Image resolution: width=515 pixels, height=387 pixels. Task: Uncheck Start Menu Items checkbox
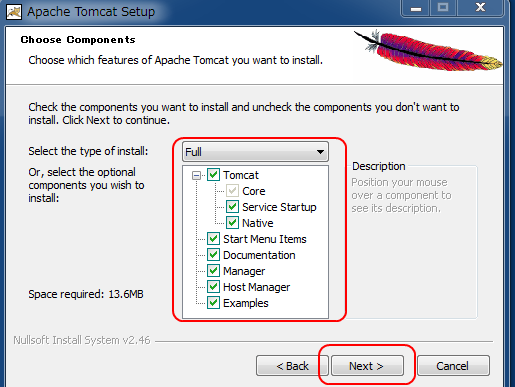(x=213, y=239)
